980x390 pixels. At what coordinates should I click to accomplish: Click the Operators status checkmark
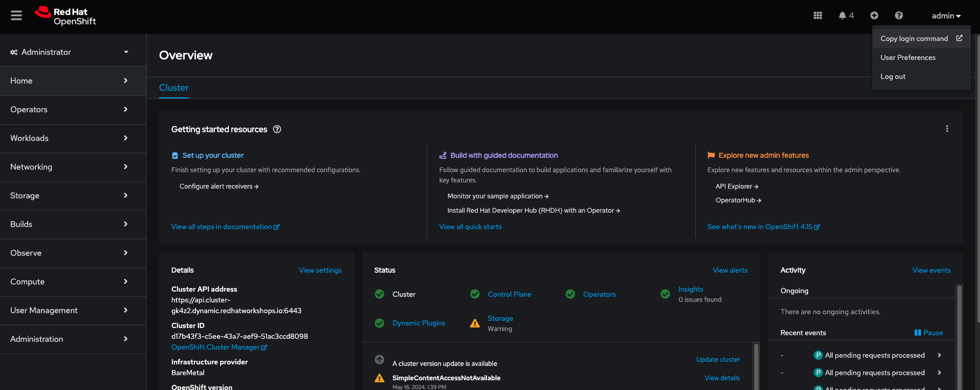571,294
